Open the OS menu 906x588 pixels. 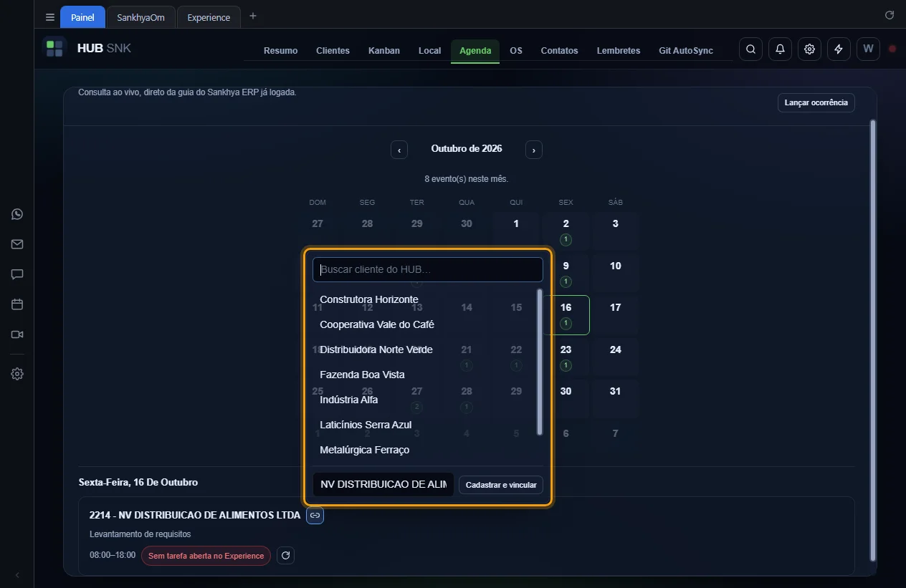click(516, 51)
